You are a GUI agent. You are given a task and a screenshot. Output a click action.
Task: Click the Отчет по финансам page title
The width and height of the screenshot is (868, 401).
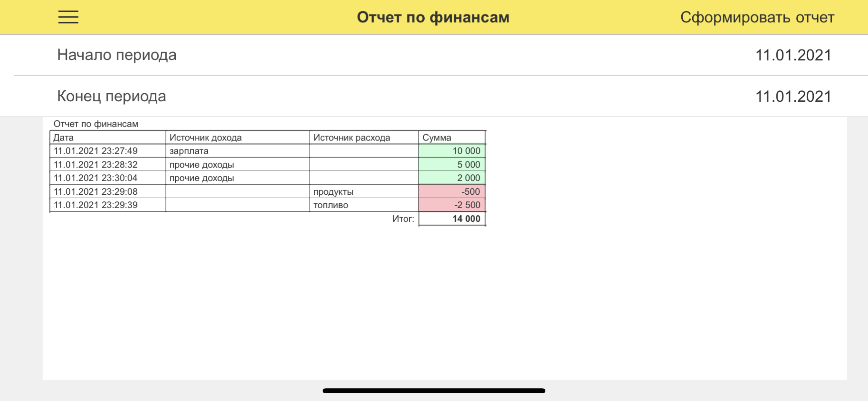tap(433, 17)
